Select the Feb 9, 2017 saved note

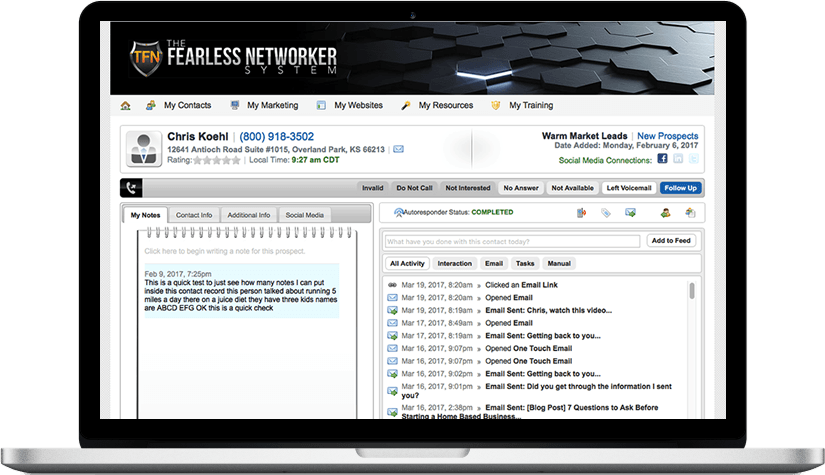point(241,291)
